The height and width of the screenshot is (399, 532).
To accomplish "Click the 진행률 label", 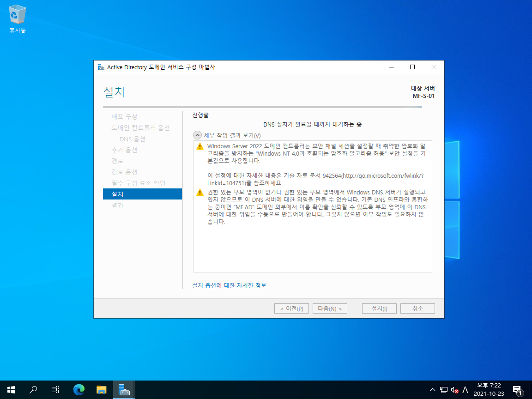I will click(200, 115).
